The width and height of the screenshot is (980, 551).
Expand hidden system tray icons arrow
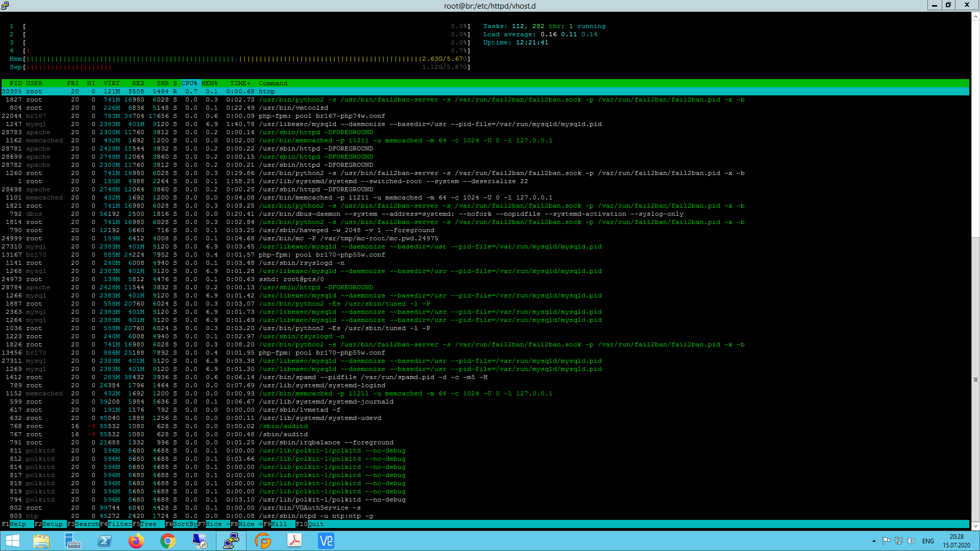[874, 541]
